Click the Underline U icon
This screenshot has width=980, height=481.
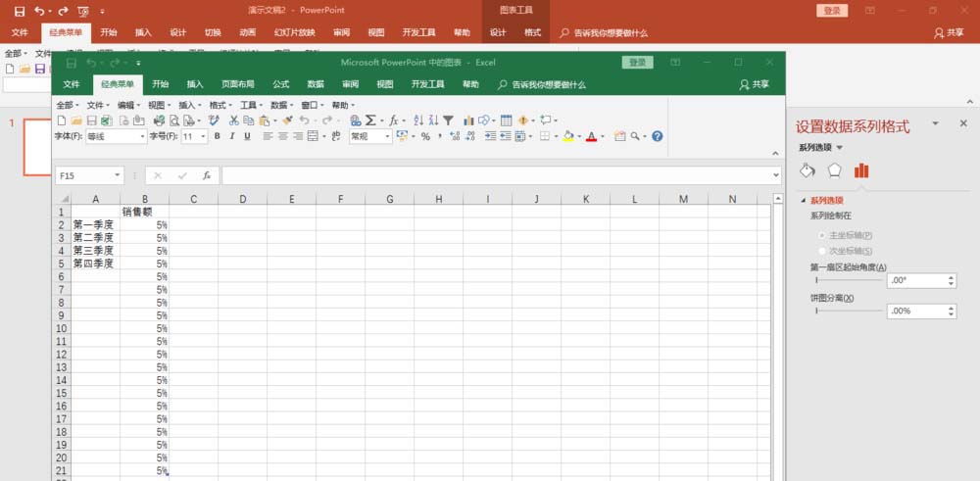pyautogui.click(x=247, y=136)
